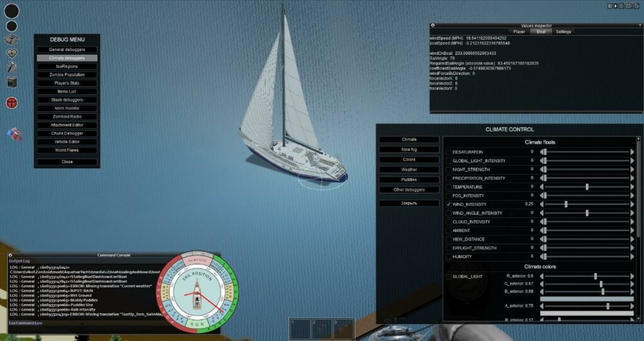
Task: Click the faster forward speed icon
Action: [629, 6]
